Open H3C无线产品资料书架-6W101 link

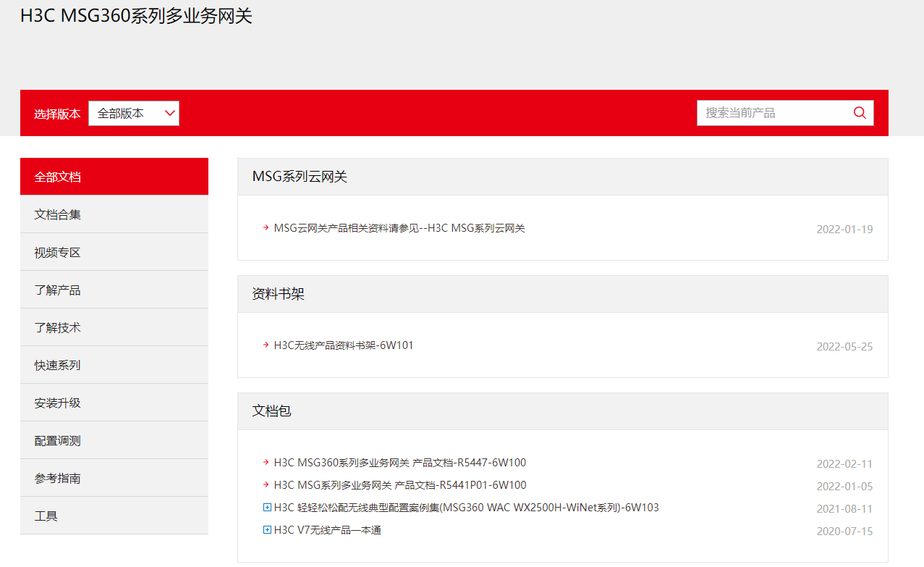[x=344, y=345]
